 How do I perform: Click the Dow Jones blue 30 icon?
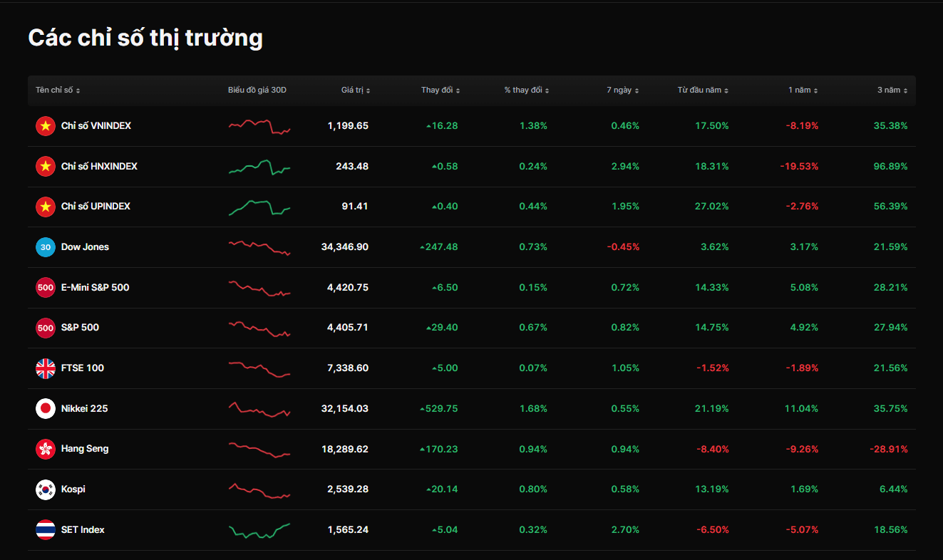(x=46, y=247)
